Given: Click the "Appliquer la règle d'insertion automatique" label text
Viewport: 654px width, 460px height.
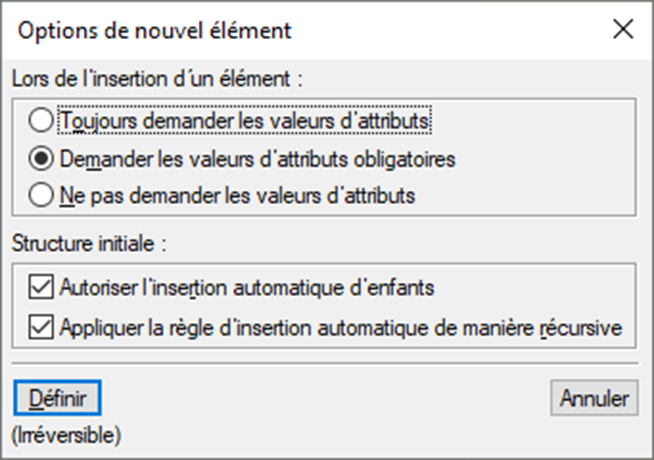Looking at the screenshot, I should [x=341, y=326].
